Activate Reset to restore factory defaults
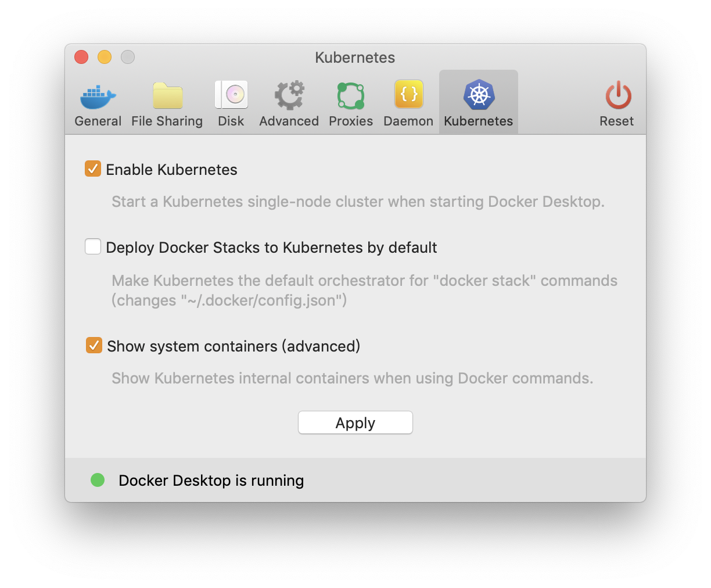The image size is (711, 588). point(616,102)
